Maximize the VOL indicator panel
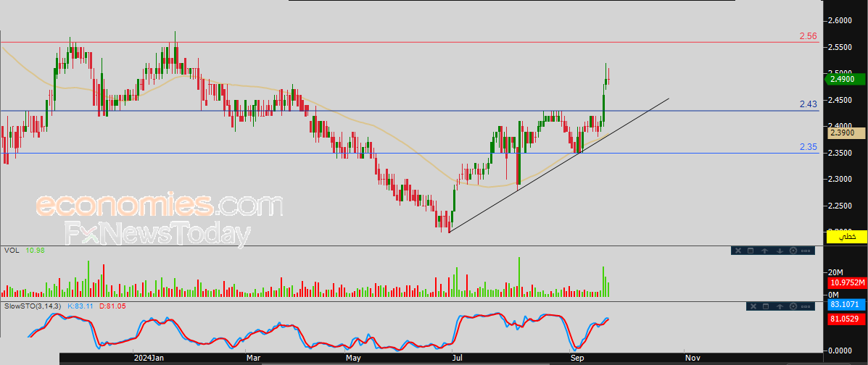868x365 pixels. [x=751, y=251]
